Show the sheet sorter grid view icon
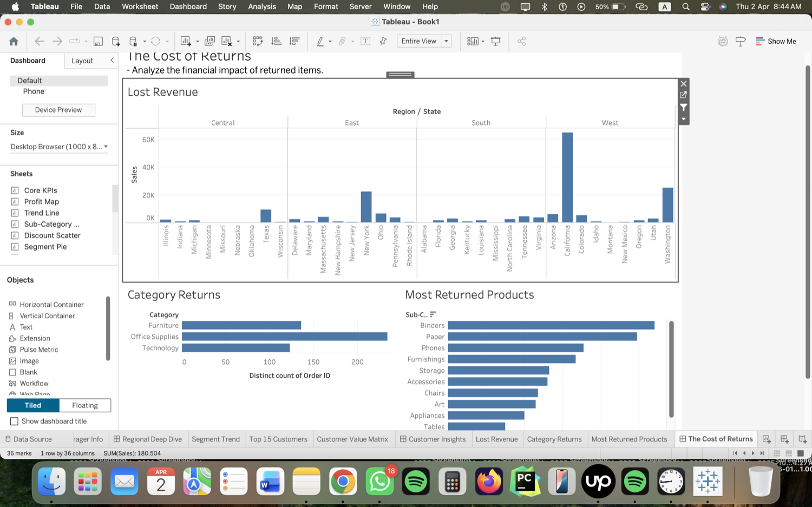The height and width of the screenshot is (507, 812). tap(777, 453)
